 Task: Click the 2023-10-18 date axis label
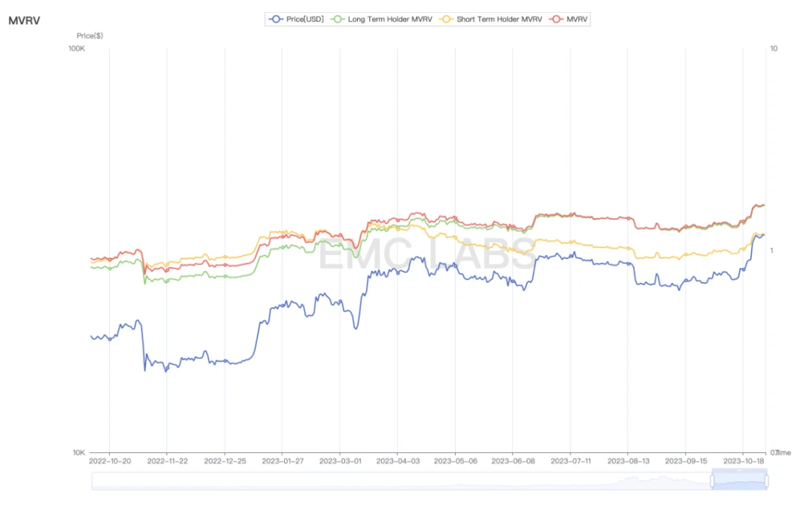point(744,460)
